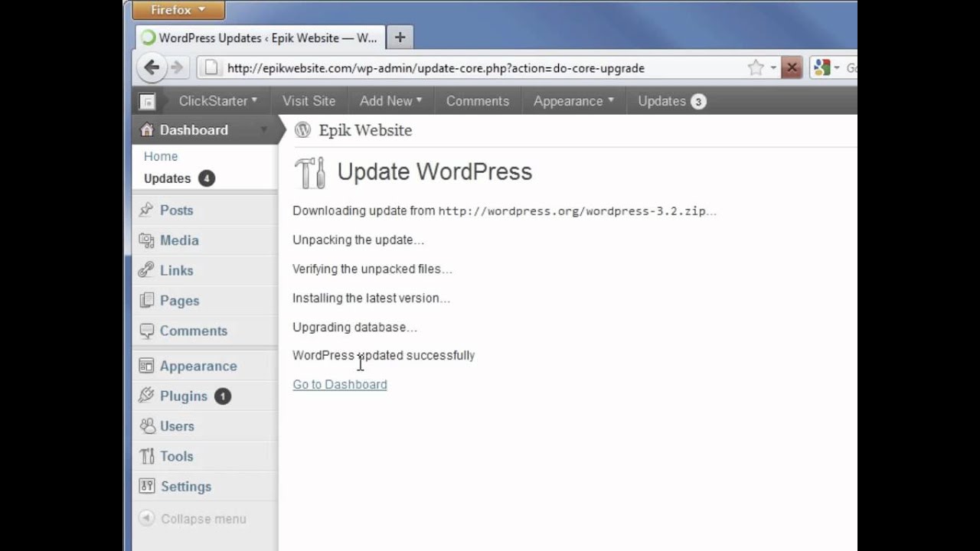Click the Dashboard house icon
The width and height of the screenshot is (980, 551).
[146, 130]
